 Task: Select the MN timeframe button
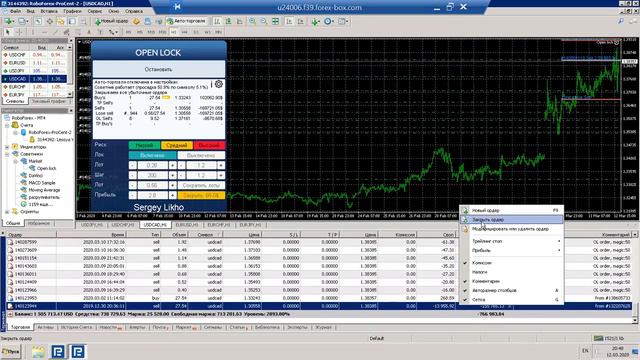(x=218, y=32)
